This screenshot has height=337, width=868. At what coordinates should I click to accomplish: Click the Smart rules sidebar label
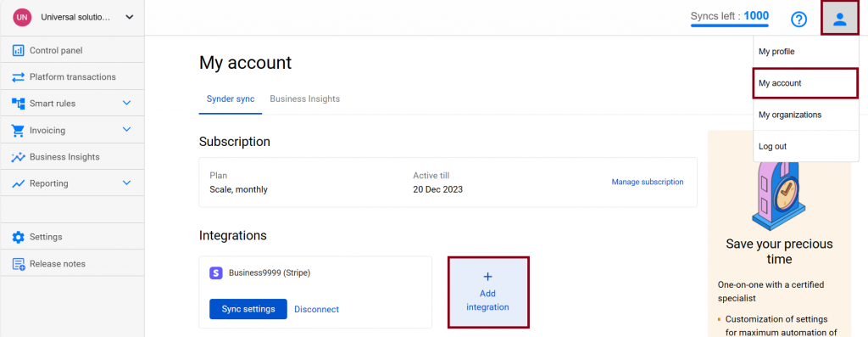tap(53, 104)
